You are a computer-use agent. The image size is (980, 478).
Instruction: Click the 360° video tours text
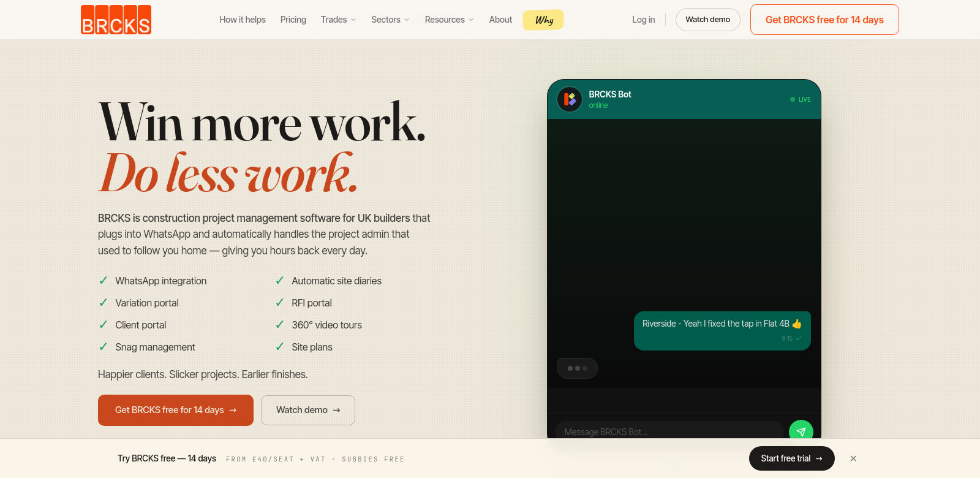pyautogui.click(x=326, y=325)
